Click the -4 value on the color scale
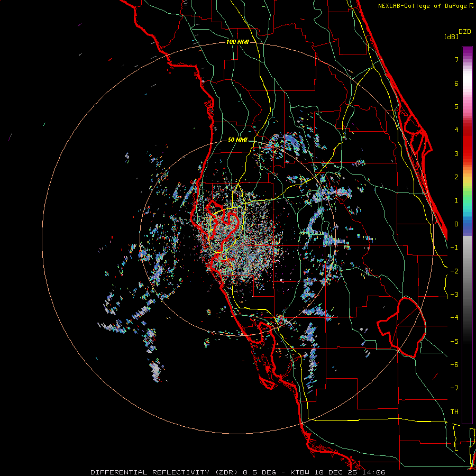Image resolution: width=476 pixels, height=476 pixels. 455,318
